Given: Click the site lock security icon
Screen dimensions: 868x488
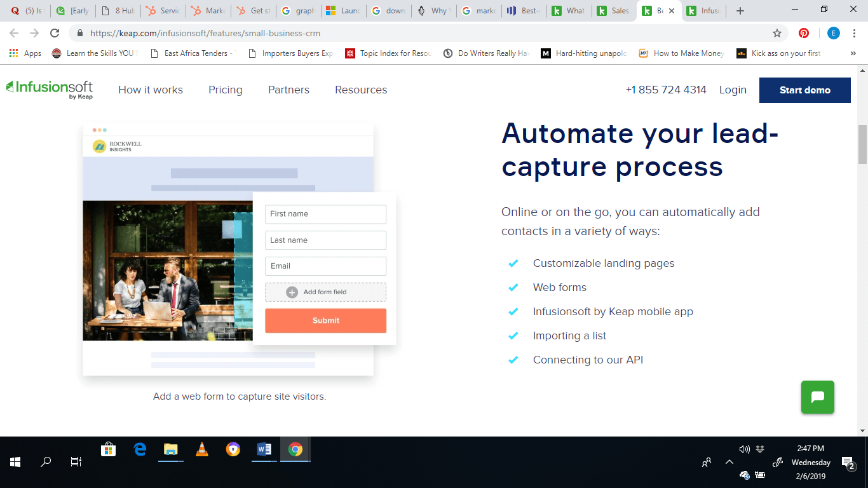Looking at the screenshot, I should tap(81, 33).
